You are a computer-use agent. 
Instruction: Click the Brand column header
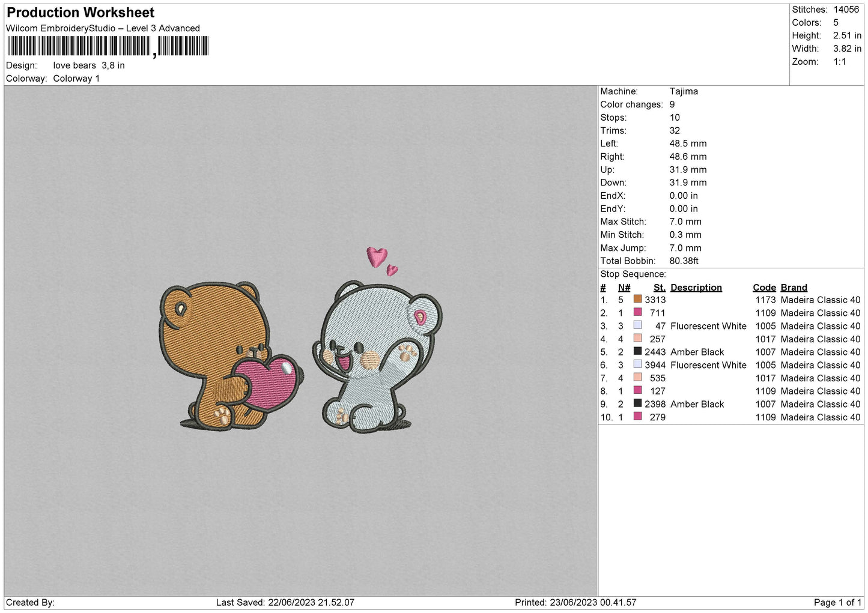[794, 288]
